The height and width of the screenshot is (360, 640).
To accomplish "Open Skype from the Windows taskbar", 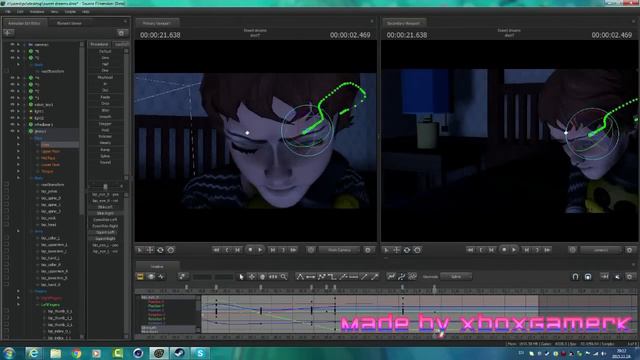I will coord(200,353).
